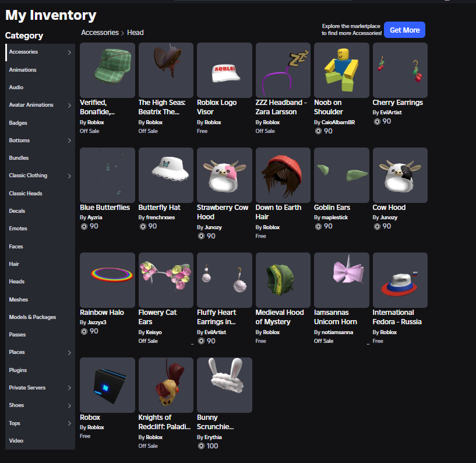Expand the Tops category arrow
The height and width of the screenshot is (463, 476).
pos(69,423)
